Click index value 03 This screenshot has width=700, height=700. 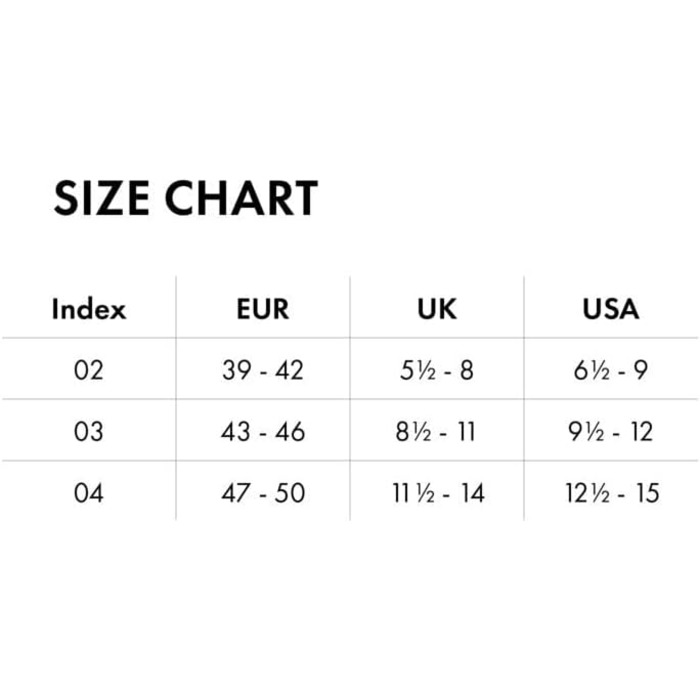pos(89,432)
